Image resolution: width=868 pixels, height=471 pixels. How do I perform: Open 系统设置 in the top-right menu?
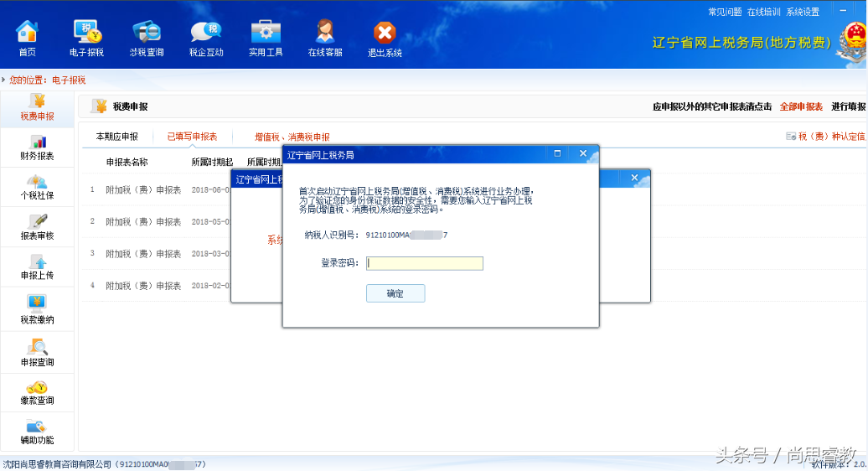(803, 12)
